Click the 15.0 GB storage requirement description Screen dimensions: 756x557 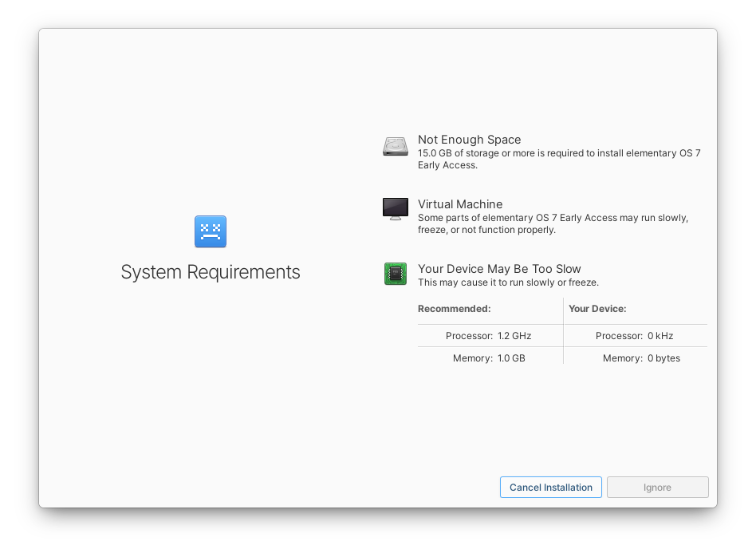click(558, 159)
